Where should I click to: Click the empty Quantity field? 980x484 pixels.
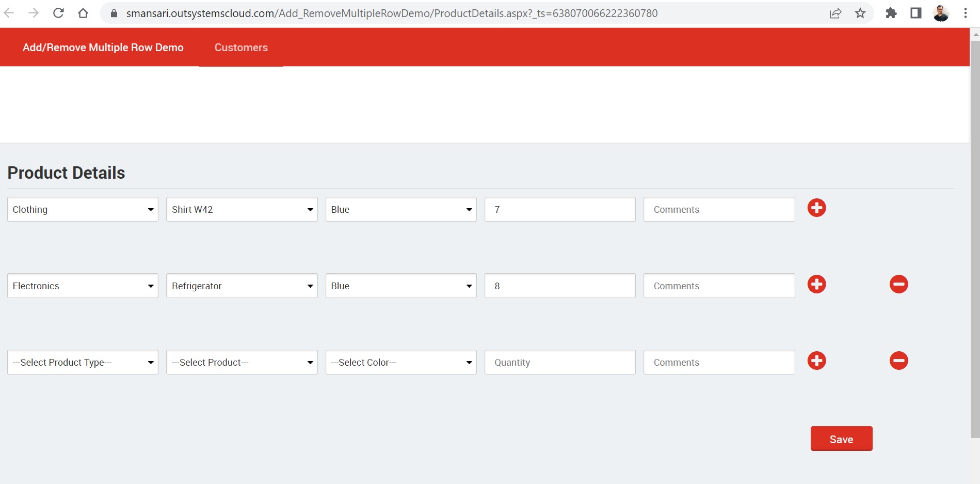click(x=560, y=362)
